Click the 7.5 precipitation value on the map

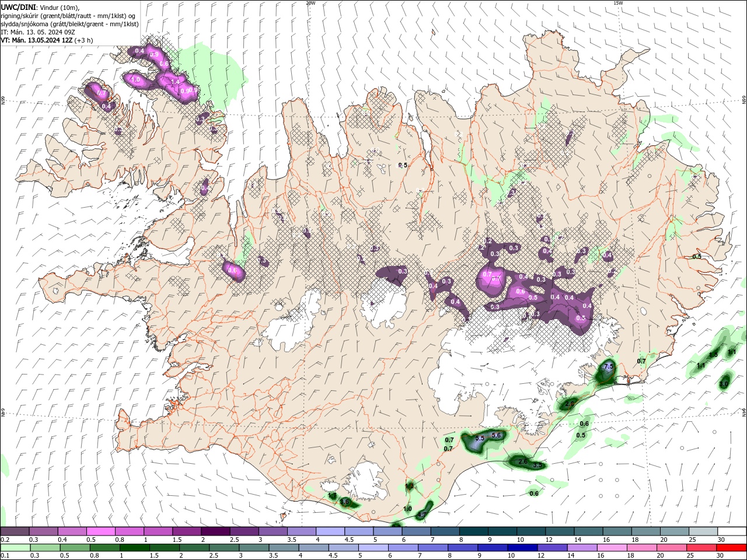(x=609, y=366)
